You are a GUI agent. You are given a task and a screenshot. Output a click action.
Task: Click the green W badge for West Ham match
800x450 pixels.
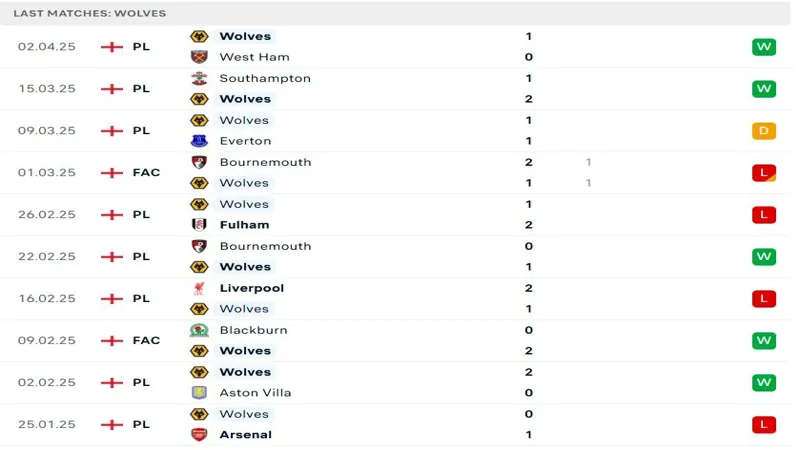763,47
